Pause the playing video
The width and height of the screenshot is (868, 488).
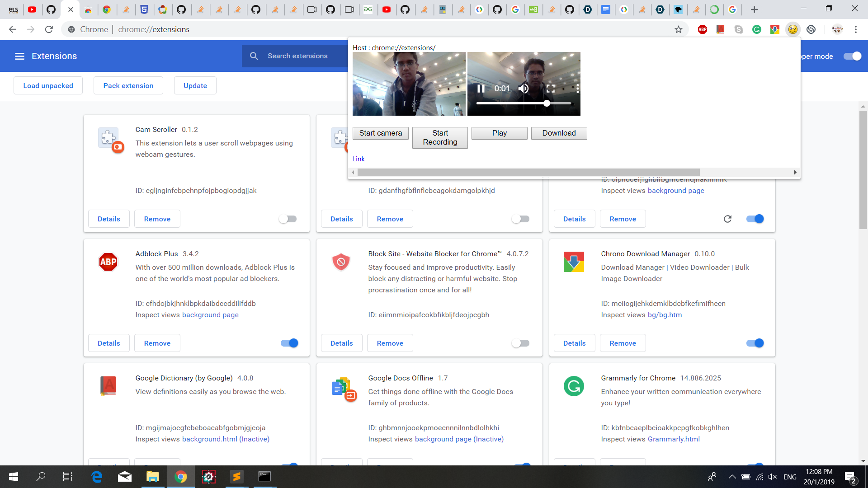click(x=481, y=89)
